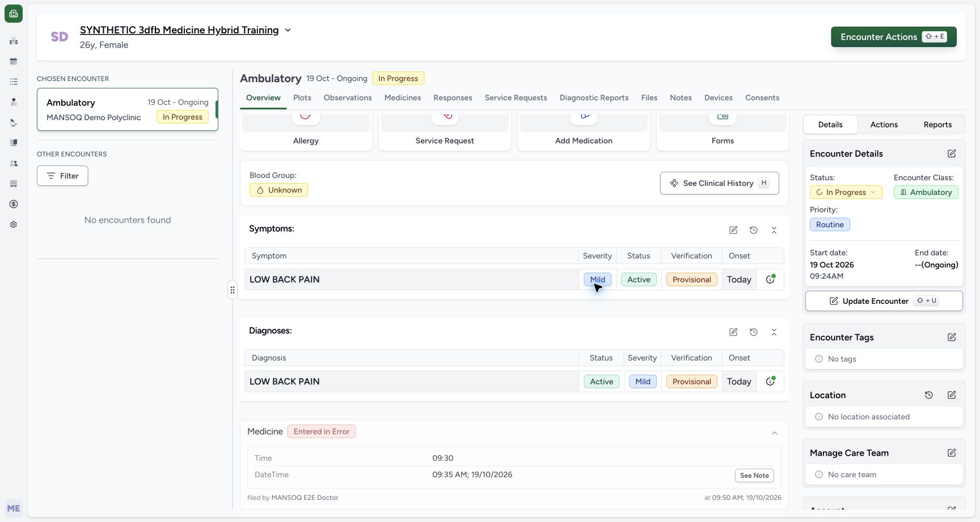
Task: Open the users group sidebar icon
Action: pyautogui.click(x=14, y=163)
